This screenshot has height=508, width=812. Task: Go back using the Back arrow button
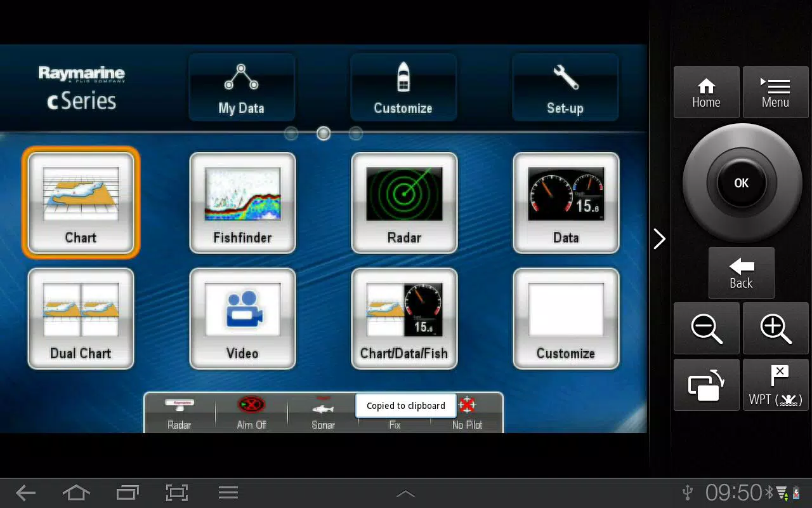click(741, 273)
